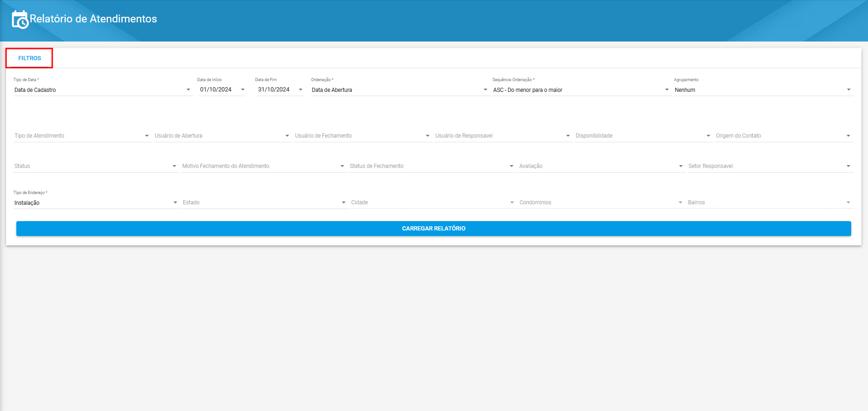The height and width of the screenshot is (411, 868).
Task: Click the calendar clock report icon
Action: (x=20, y=20)
